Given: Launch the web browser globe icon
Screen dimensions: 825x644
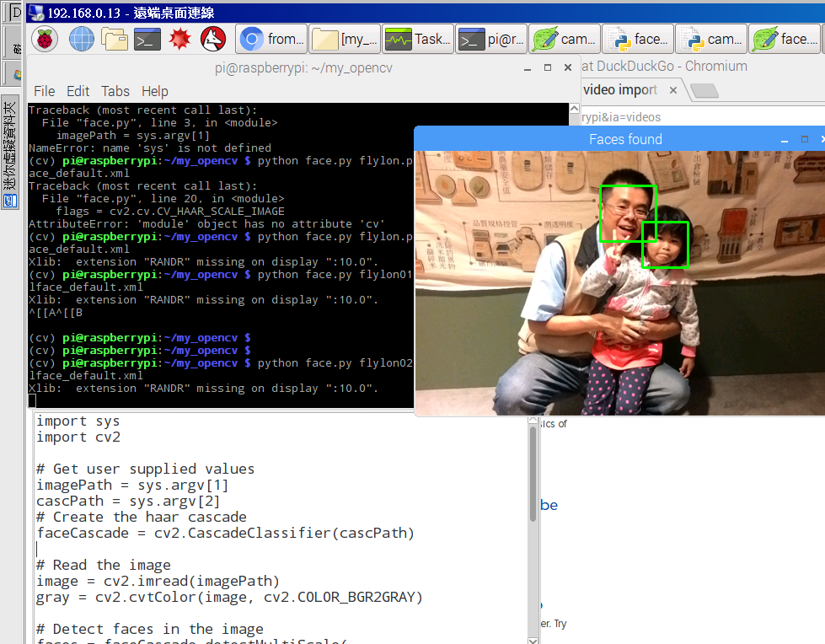Looking at the screenshot, I should click(82, 39).
